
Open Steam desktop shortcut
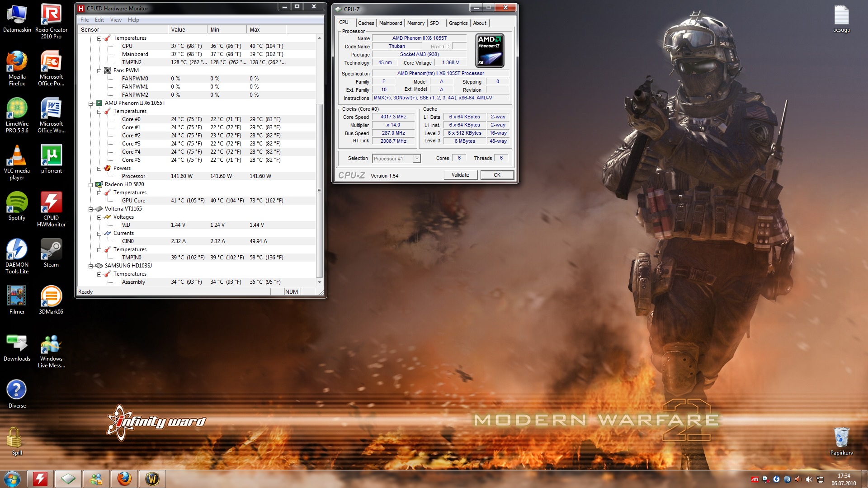pos(51,253)
